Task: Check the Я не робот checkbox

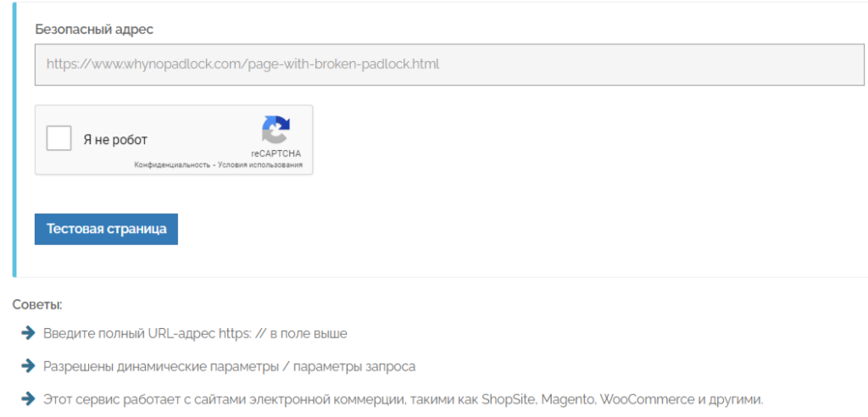Action: tap(58, 138)
